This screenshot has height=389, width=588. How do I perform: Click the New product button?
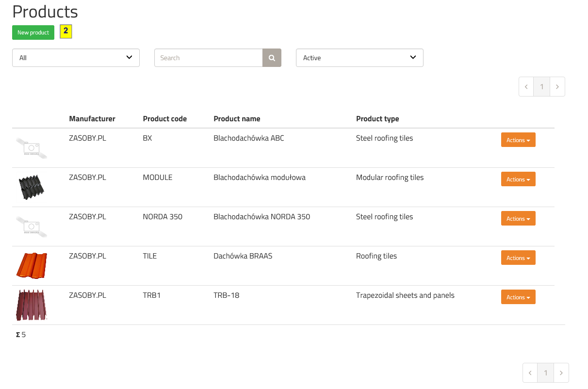pyautogui.click(x=33, y=32)
